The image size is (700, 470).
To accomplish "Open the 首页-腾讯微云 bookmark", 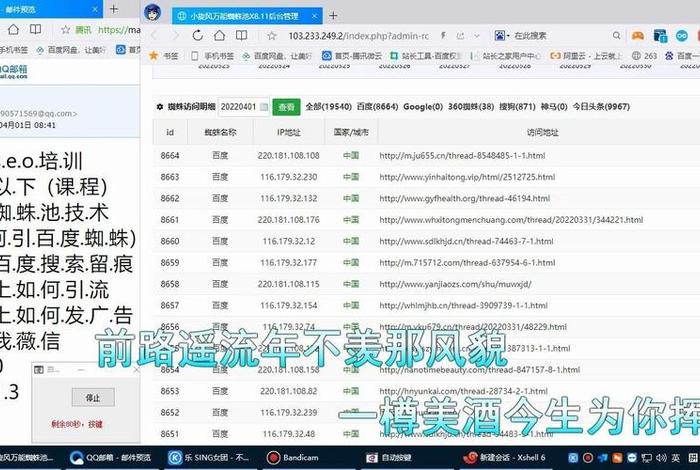I will pos(352,56).
